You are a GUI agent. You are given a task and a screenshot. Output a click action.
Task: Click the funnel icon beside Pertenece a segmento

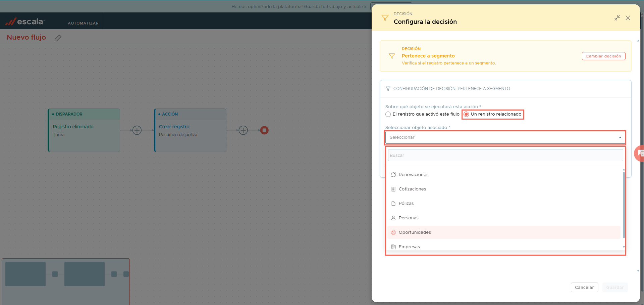391,56
